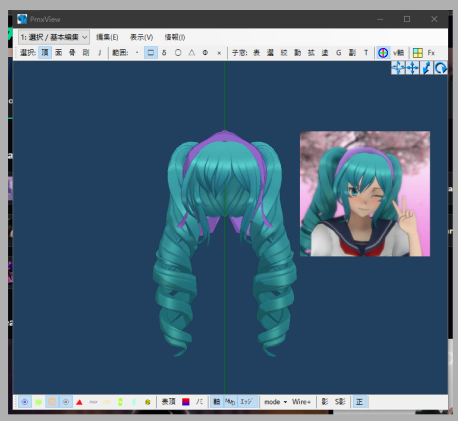Toggle the ノミ normals display button
The image size is (458, 421).
click(199, 402)
